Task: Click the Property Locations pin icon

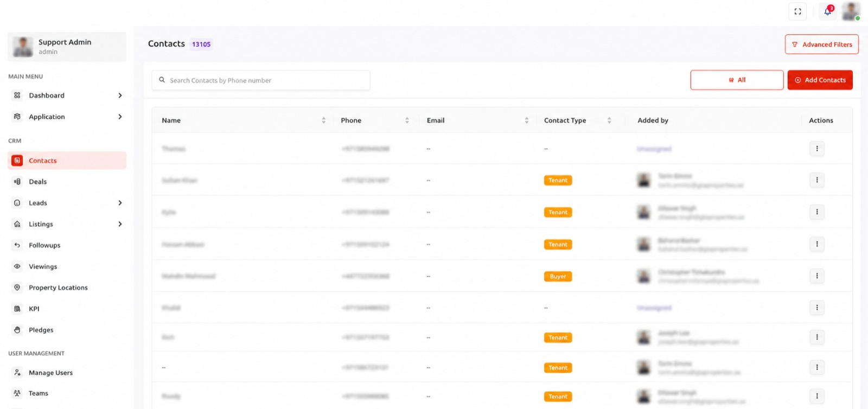Action: click(x=17, y=287)
